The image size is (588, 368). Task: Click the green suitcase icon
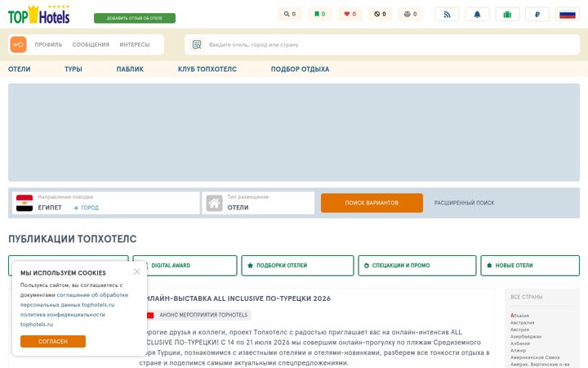pos(507,14)
